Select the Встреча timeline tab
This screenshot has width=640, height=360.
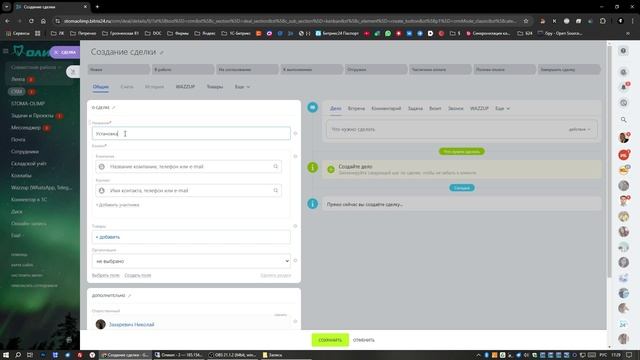coord(356,109)
